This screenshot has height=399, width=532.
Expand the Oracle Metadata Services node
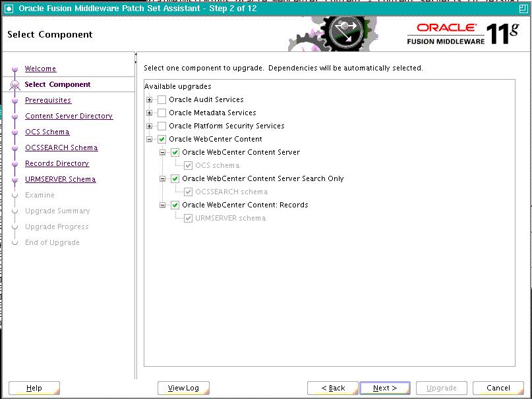click(x=149, y=113)
